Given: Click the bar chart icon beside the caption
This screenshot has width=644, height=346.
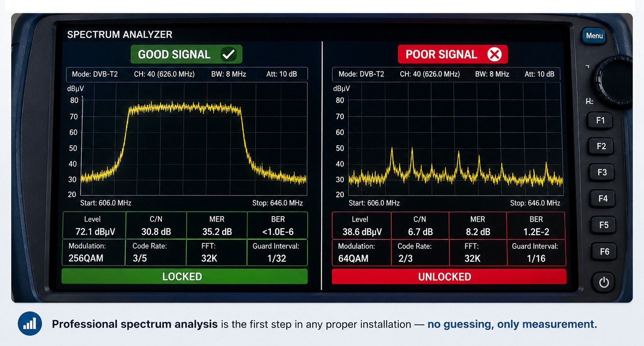Looking at the screenshot, I should [x=30, y=324].
